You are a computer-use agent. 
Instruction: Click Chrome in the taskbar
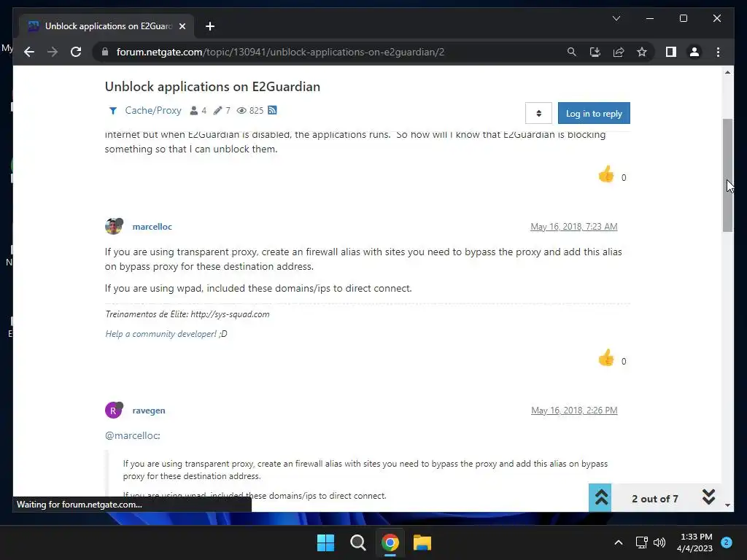click(x=390, y=542)
